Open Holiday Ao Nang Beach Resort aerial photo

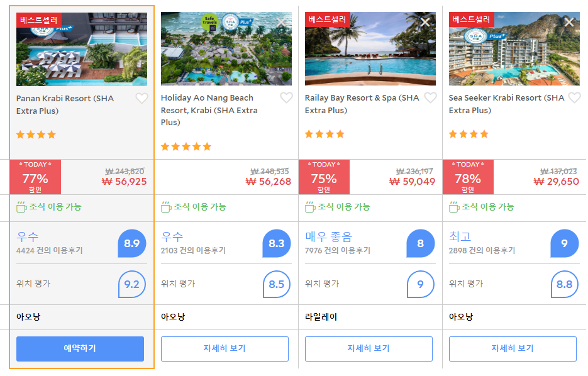226,49
